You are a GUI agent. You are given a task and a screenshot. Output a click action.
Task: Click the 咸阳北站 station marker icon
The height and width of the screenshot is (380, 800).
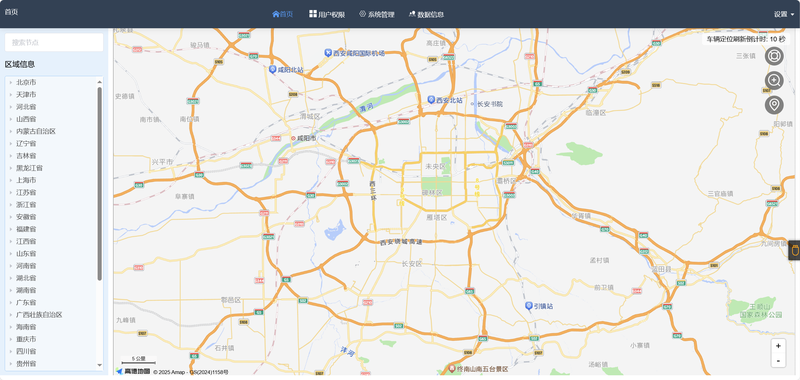click(273, 69)
